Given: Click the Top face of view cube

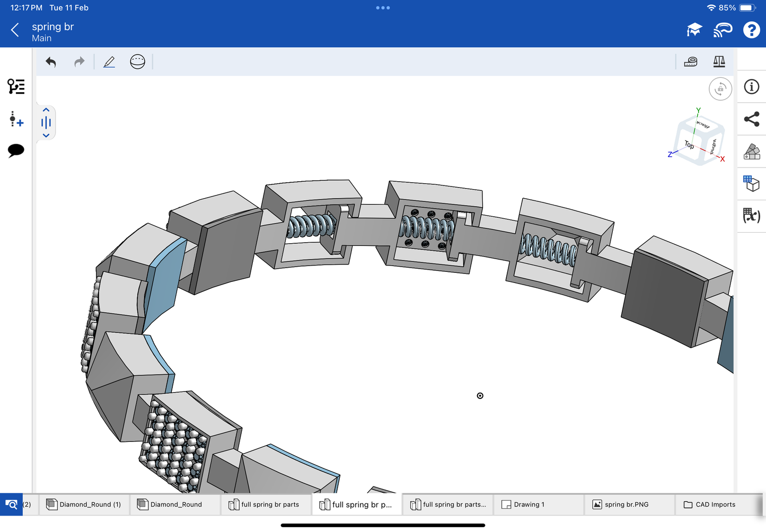Looking at the screenshot, I should tap(689, 145).
